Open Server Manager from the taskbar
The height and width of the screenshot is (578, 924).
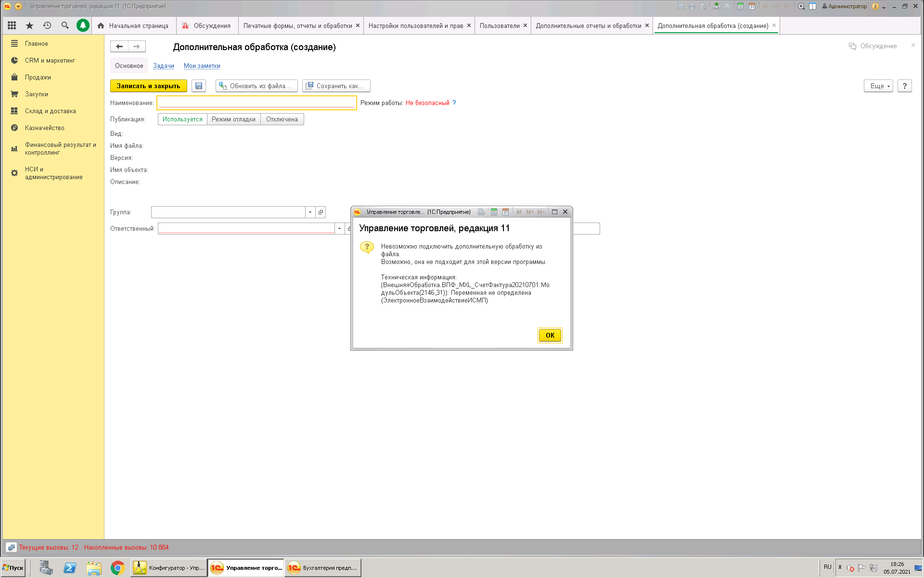(x=46, y=568)
